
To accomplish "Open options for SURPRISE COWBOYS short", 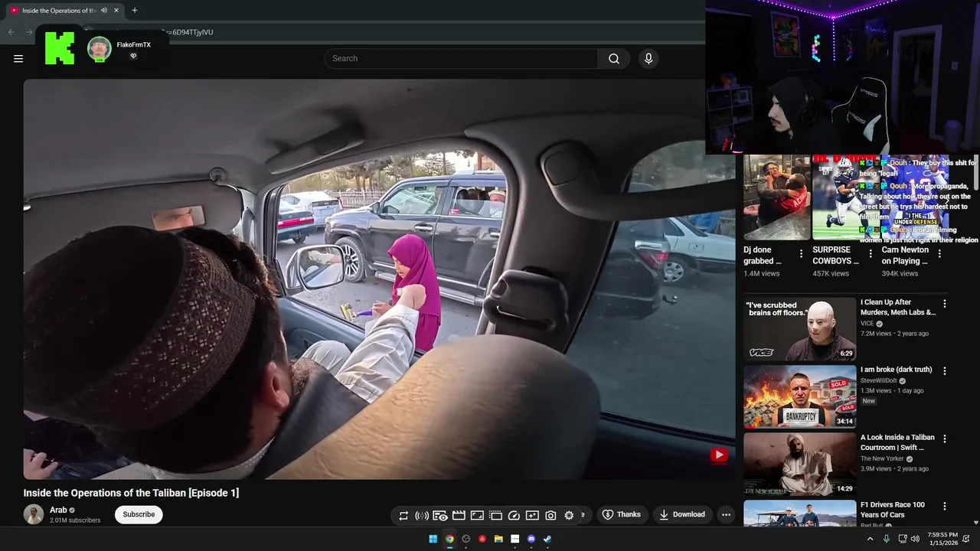I will (871, 253).
